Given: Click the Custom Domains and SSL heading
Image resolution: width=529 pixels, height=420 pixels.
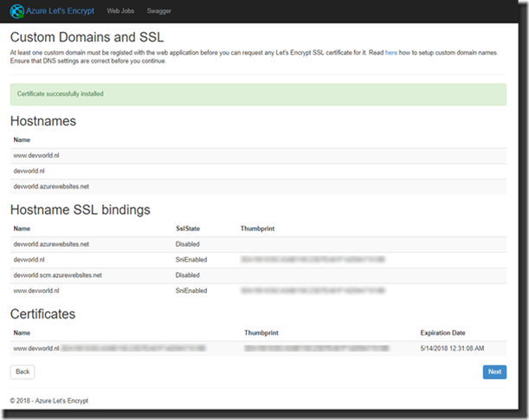Looking at the screenshot, I should pyautogui.click(x=87, y=37).
